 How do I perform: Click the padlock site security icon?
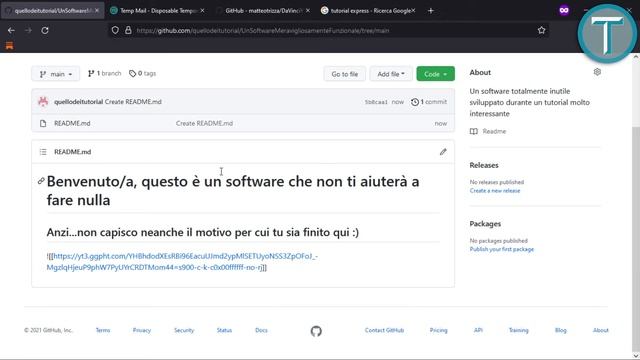128,30
